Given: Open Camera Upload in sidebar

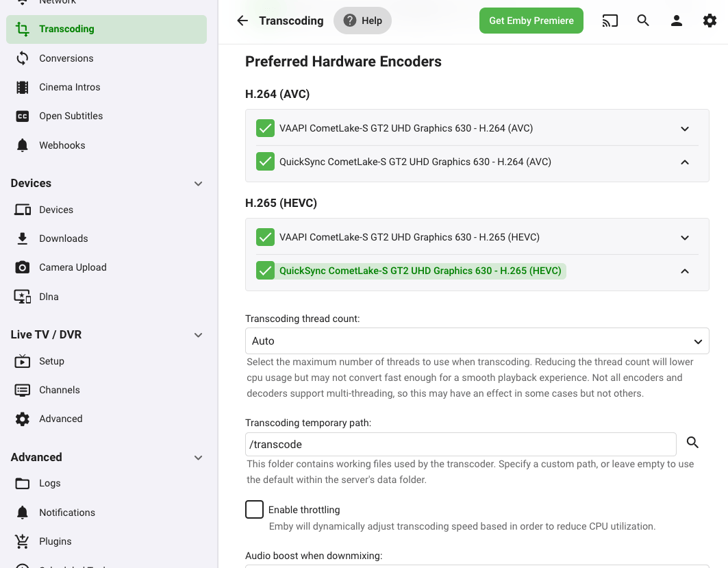Looking at the screenshot, I should (73, 267).
